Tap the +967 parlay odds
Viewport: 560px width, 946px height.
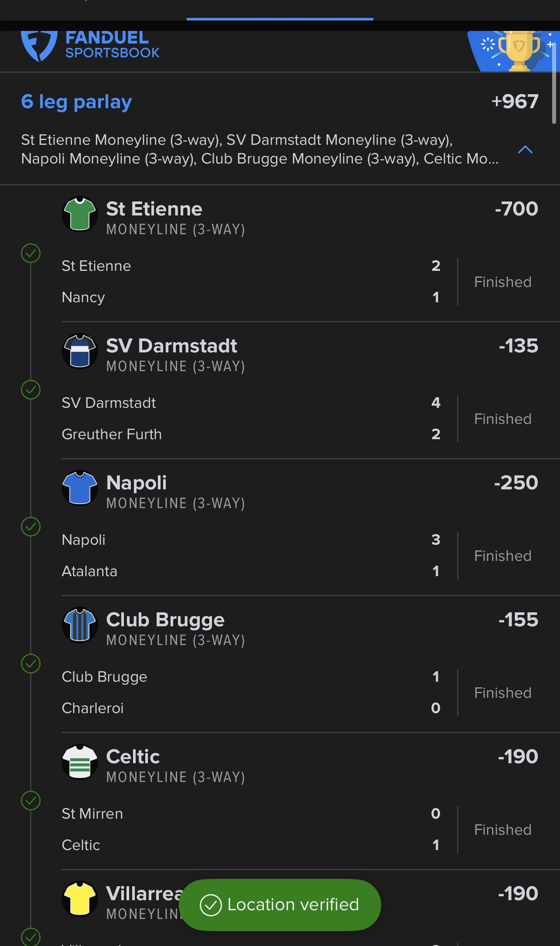coord(515,102)
